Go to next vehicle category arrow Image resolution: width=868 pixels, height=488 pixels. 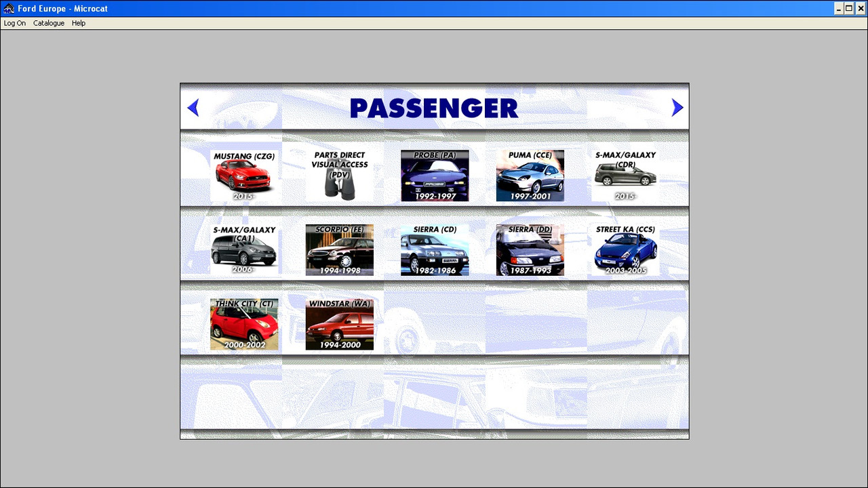[677, 108]
